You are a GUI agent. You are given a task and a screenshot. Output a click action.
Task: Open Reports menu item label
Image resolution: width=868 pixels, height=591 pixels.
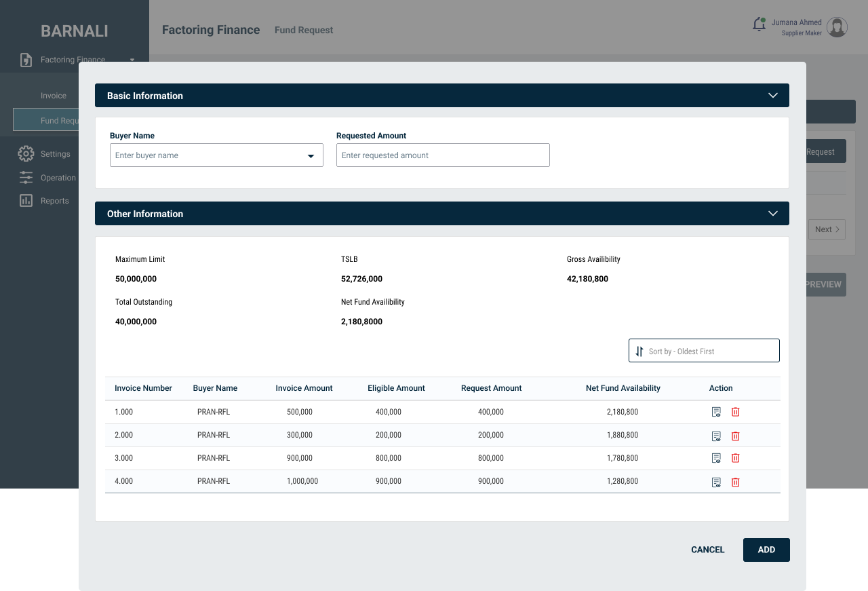pyautogui.click(x=55, y=201)
